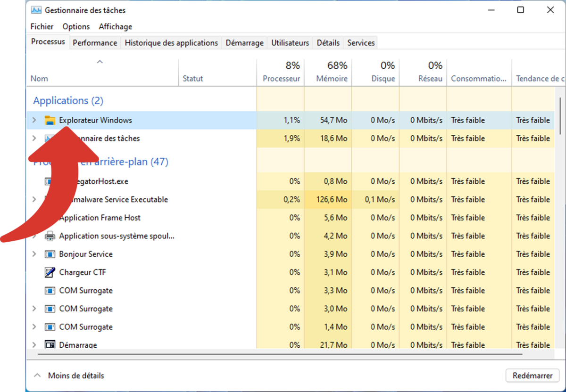Switch to the Services tab
The width and height of the screenshot is (566, 392).
(361, 43)
